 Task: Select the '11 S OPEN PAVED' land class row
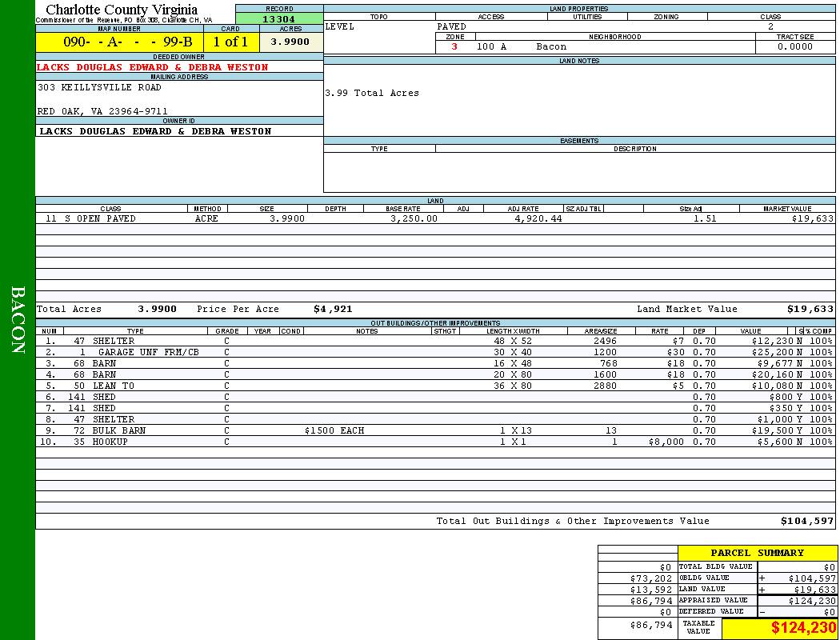pos(90,218)
